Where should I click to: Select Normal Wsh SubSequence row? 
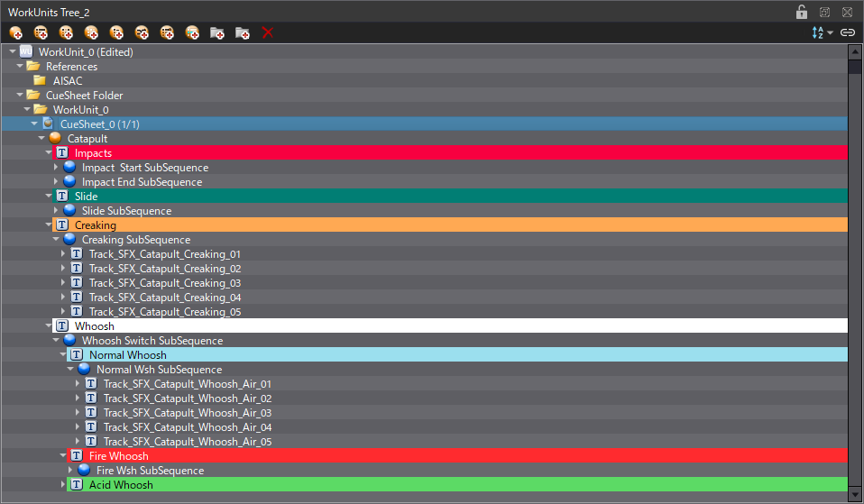click(160, 369)
